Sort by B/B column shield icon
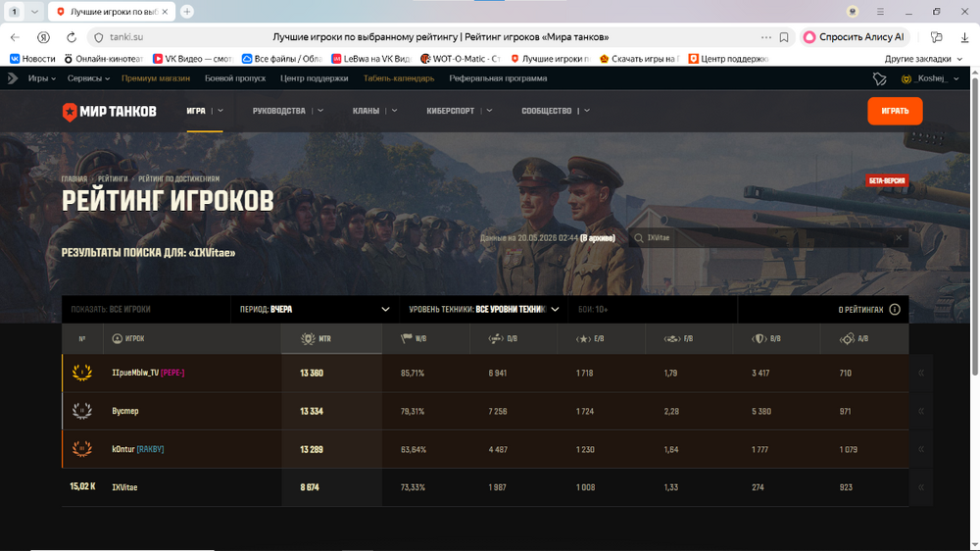980x551 pixels. coord(759,338)
